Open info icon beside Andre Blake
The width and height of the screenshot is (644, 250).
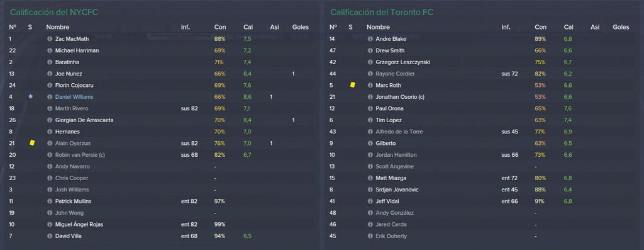[x=370, y=39]
